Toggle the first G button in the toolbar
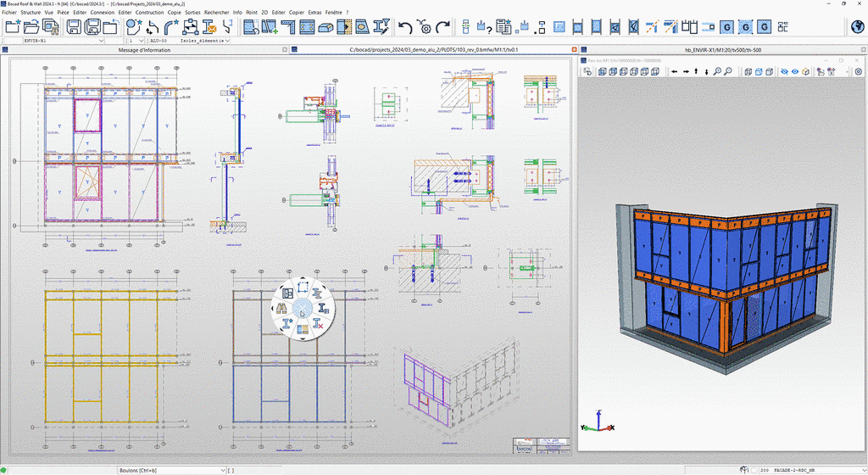This screenshot has height=475, width=868. pos(726,27)
